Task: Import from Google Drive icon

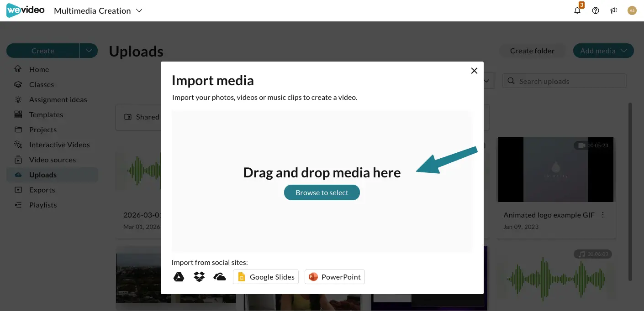Action: 179,277
